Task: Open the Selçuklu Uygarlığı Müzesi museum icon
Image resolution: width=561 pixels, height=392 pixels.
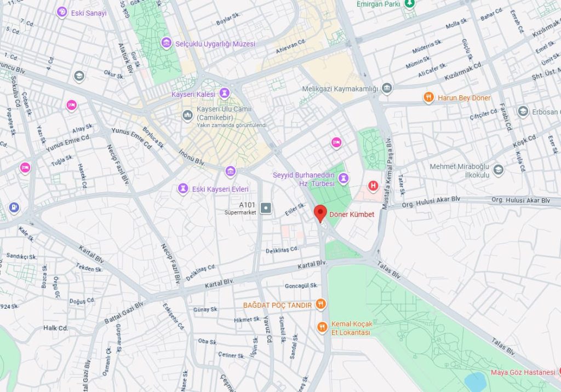Action: 166,43
